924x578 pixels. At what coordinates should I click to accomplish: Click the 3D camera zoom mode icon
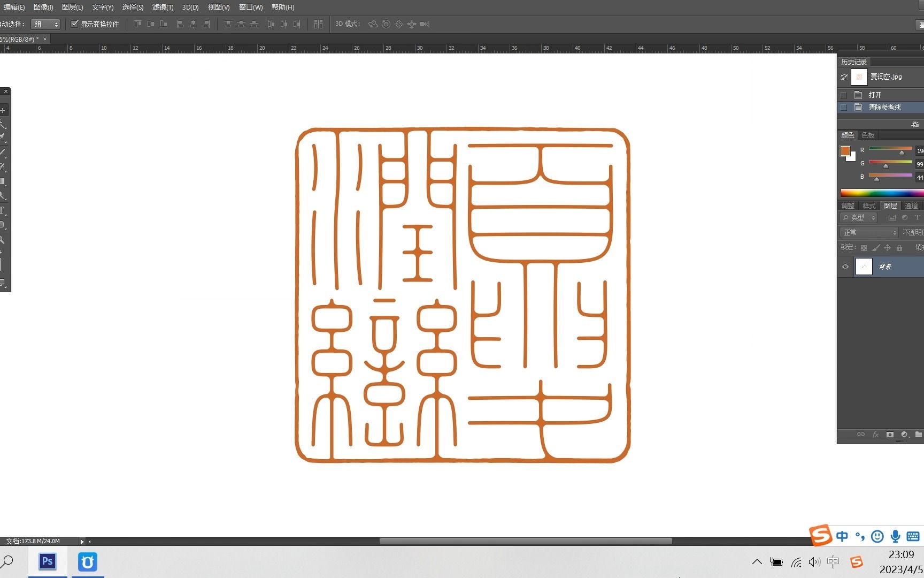[x=425, y=24]
